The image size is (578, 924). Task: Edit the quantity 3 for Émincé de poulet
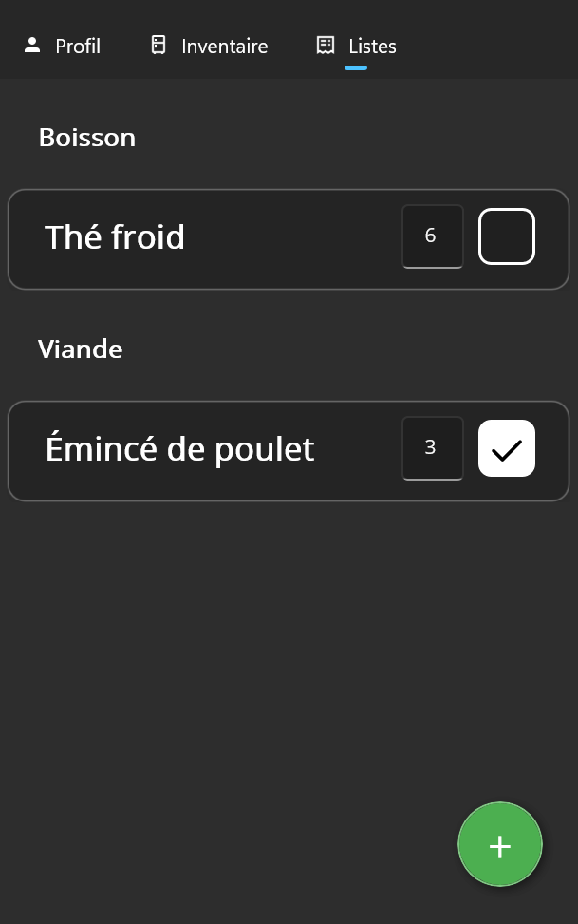pos(432,448)
